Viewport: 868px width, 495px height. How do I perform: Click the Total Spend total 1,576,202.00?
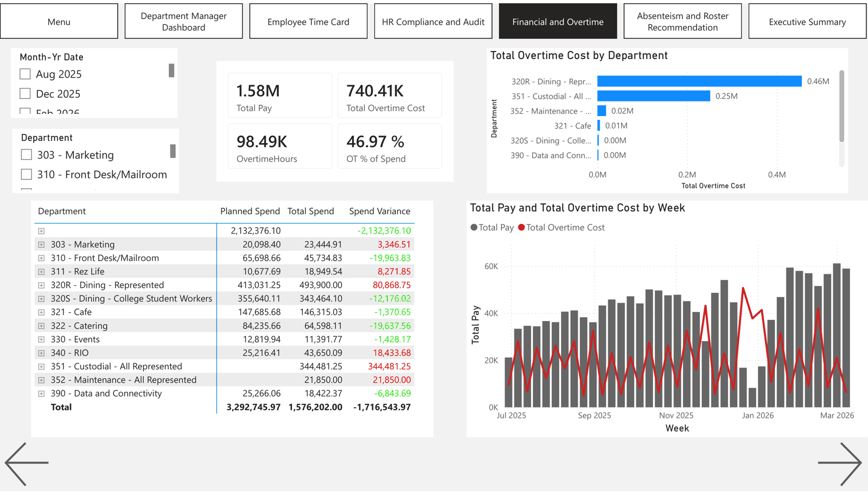(x=315, y=407)
